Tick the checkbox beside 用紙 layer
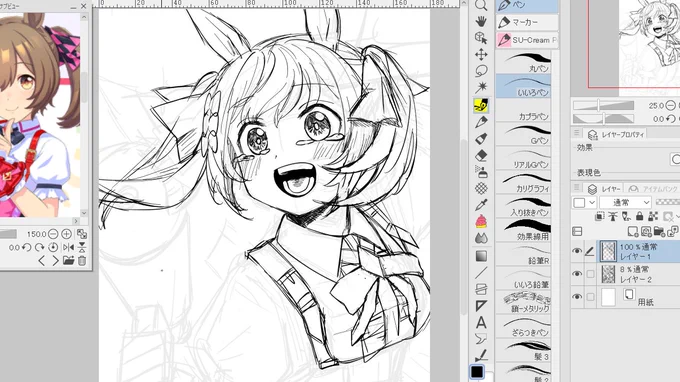 (x=590, y=297)
